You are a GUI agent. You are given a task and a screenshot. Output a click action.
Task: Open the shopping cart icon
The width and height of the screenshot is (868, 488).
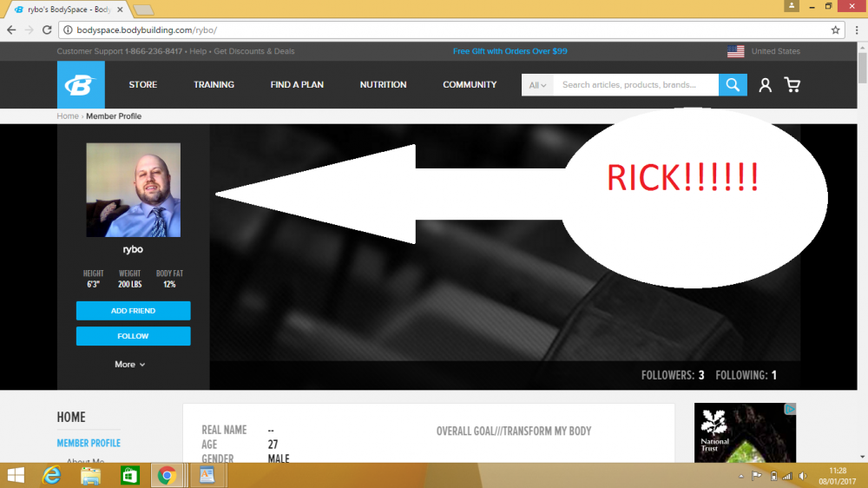click(792, 85)
